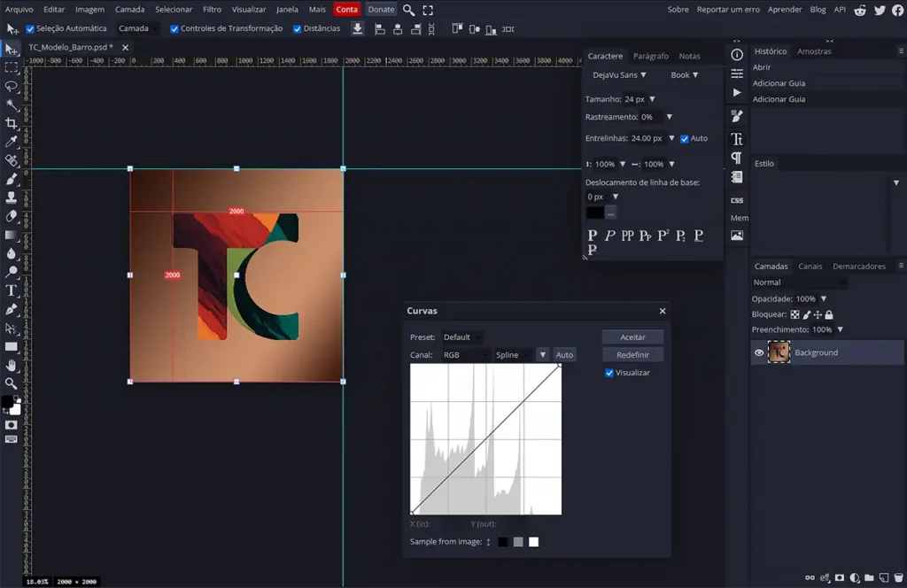Click the Aceitar button
Image resolution: width=907 pixels, height=588 pixels.
tap(632, 337)
